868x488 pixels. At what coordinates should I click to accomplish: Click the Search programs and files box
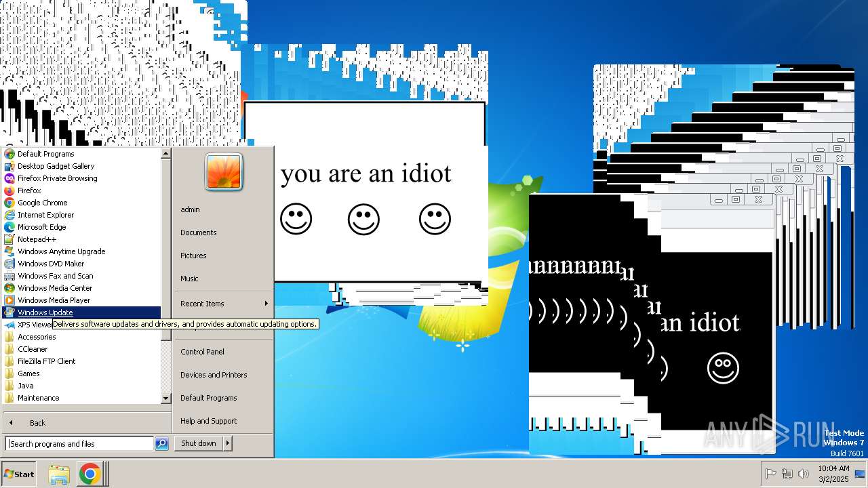80,444
